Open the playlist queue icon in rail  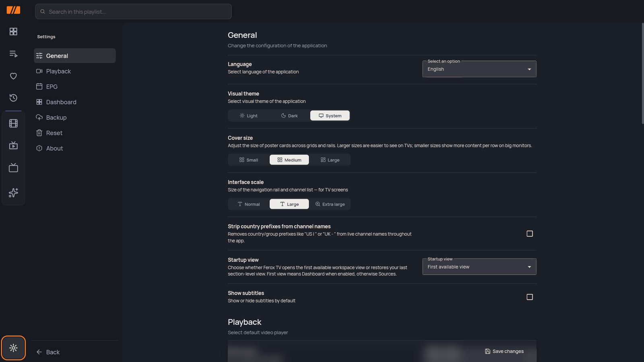tap(13, 54)
